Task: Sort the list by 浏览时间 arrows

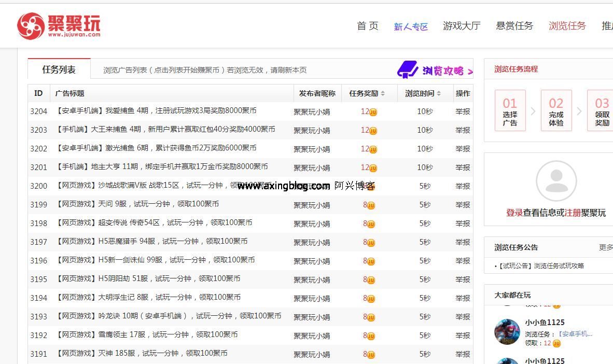Action: pyautogui.click(x=439, y=93)
